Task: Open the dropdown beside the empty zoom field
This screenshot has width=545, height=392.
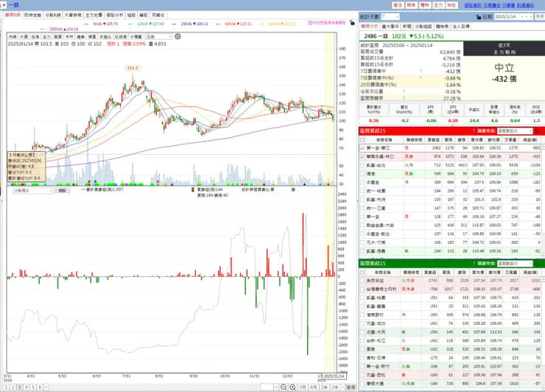Action: click(276, 387)
